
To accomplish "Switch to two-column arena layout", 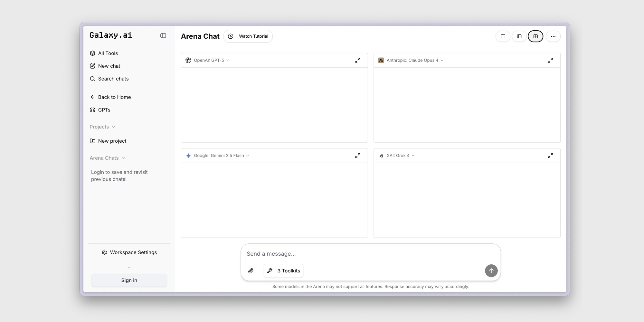I will [x=503, y=36].
